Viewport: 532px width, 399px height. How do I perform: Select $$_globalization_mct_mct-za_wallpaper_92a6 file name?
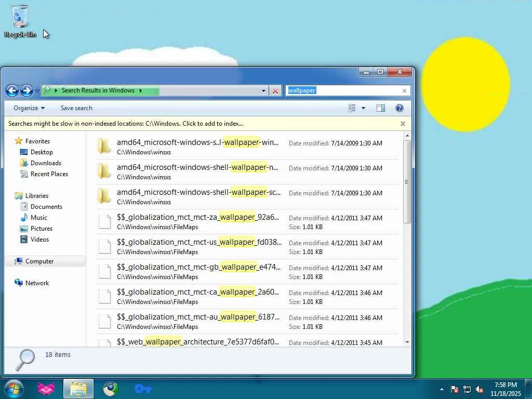tap(198, 217)
